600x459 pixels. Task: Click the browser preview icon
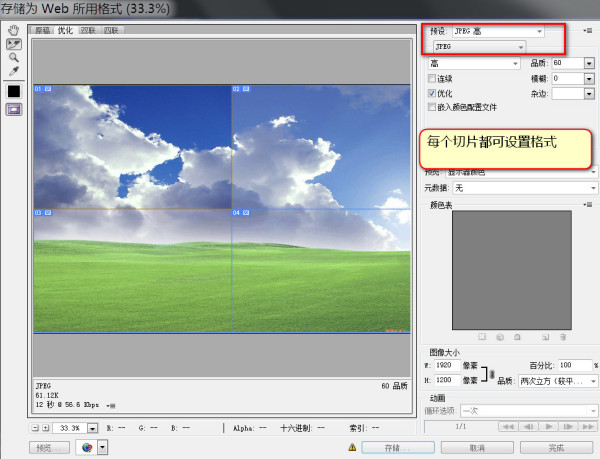(x=87, y=447)
